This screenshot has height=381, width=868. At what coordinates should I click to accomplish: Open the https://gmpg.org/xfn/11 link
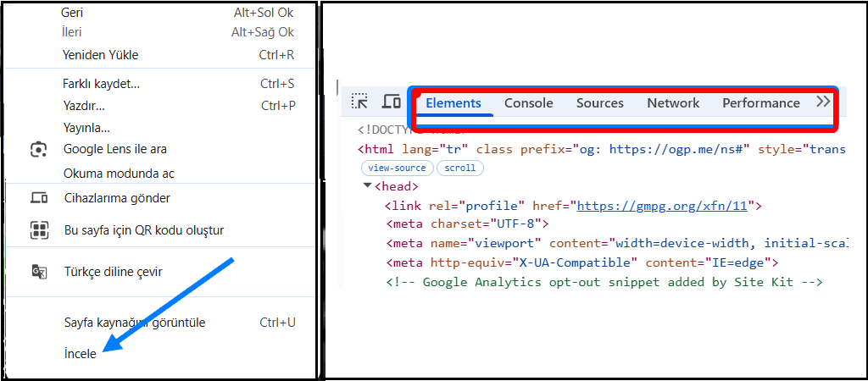point(662,207)
